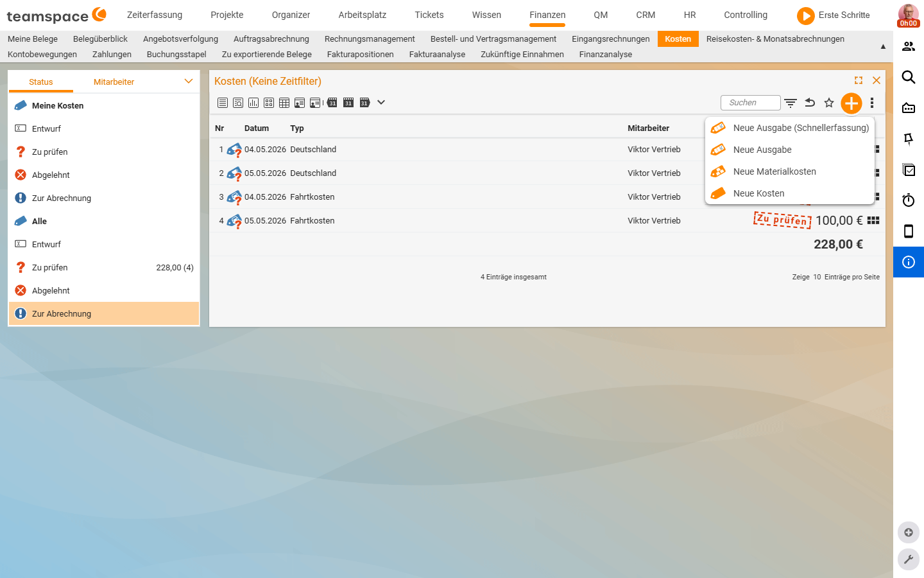This screenshot has height=578, width=924.
Task: Click the reset/undo arrow icon
Action: point(810,103)
